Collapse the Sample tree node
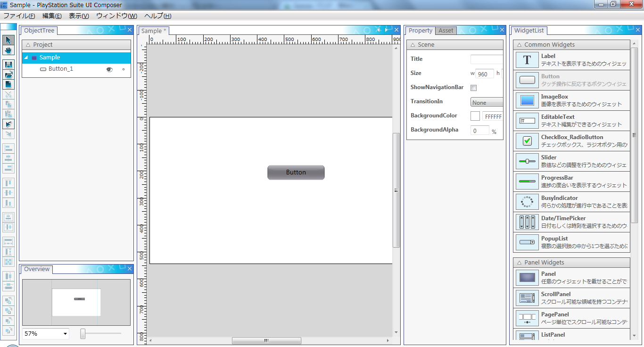The height and width of the screenshot is (347, 644). [25, 58]
